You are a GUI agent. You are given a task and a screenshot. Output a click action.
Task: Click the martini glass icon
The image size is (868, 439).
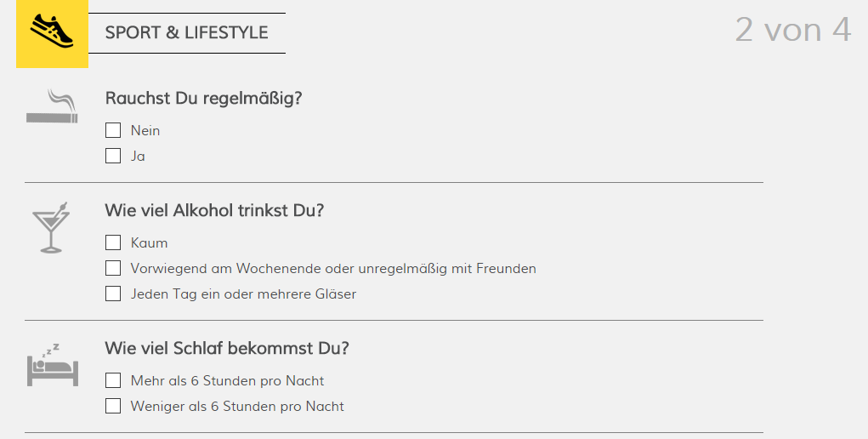click(x=51, y=227)
